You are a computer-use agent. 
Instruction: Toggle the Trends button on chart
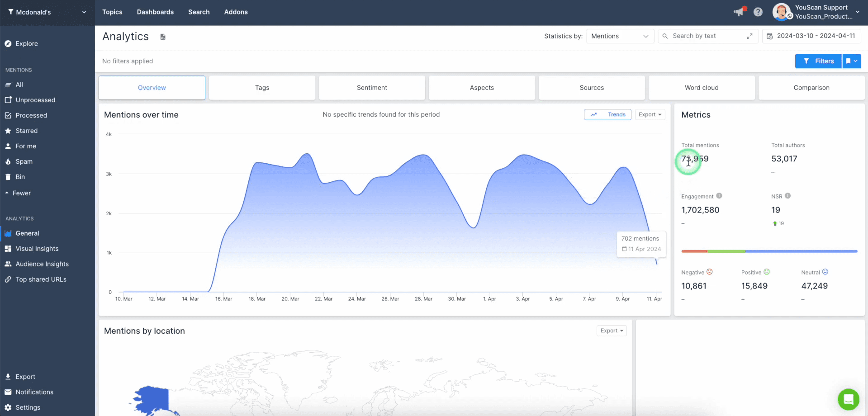pos(607,115)
